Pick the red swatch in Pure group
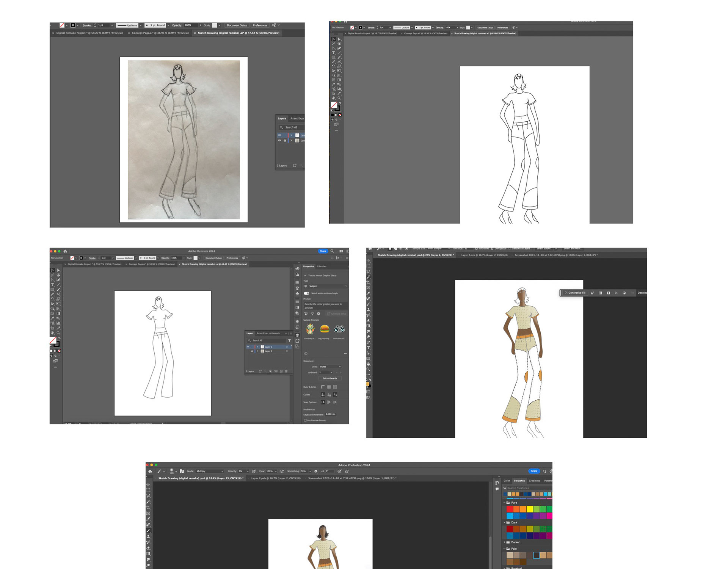Screen dimensions: 728x569 pos(510,509)
